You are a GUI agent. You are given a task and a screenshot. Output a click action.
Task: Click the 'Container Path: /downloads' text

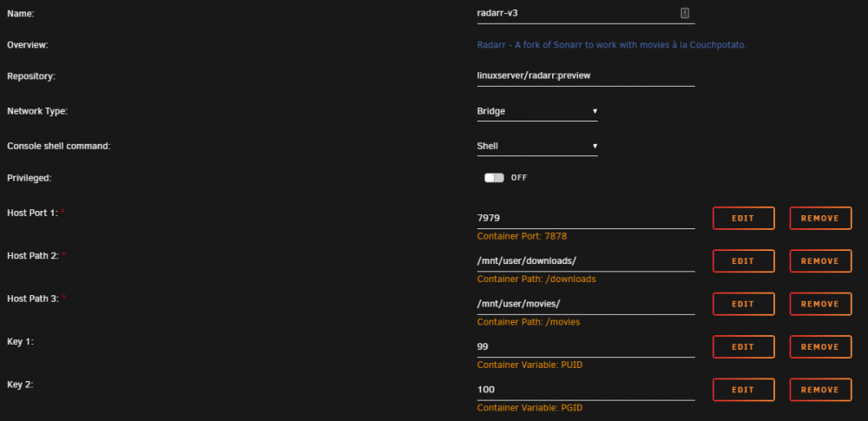click(536, 280)
